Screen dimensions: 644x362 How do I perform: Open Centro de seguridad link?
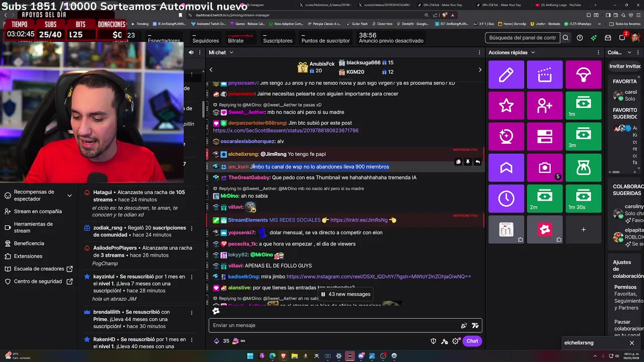(38, 282)
